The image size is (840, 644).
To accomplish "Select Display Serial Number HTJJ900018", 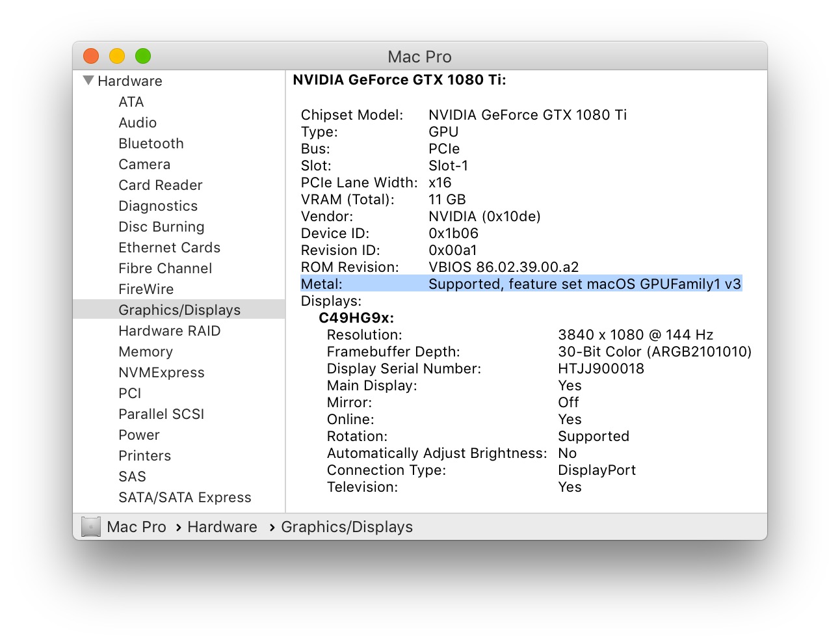I will click(601, 368).
